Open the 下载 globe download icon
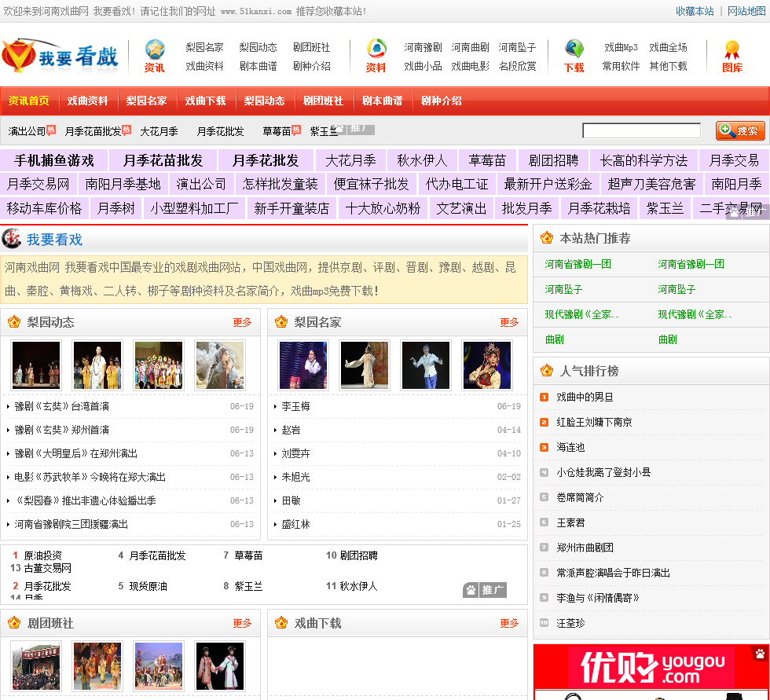Image resolution: width=770 pixels, height=700 pixels. 574,56
